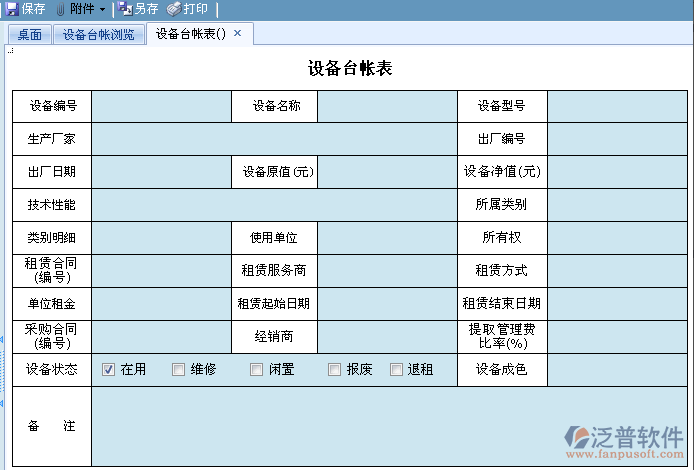Click the 提取管理费比率(%) input field
This screenshot has height=470, width=694.
pos(617,336)
